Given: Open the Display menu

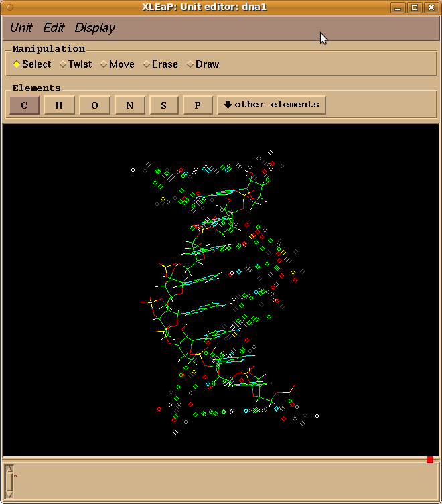Looking at the screenshot, I should pos(94,28).
